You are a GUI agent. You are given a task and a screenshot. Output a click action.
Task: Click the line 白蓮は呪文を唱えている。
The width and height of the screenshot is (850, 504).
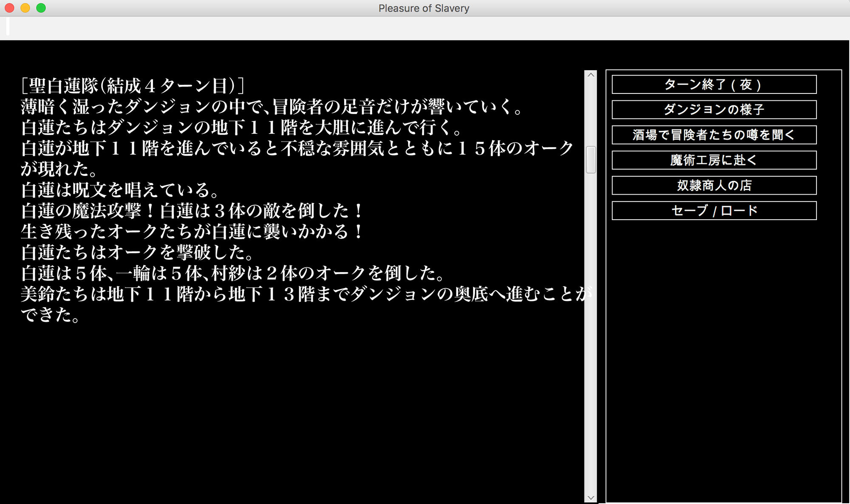click(x=120, y=190)
